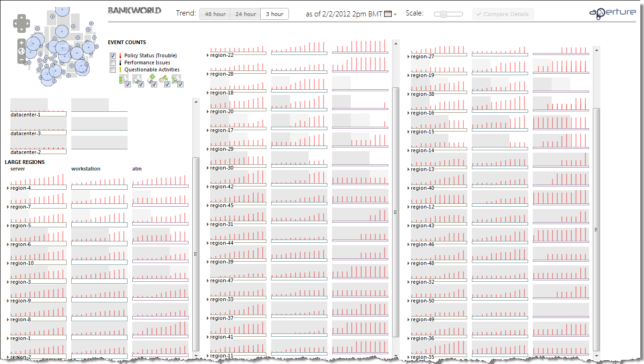
Task: Expand region-33 row
Action: pos(208,299)
